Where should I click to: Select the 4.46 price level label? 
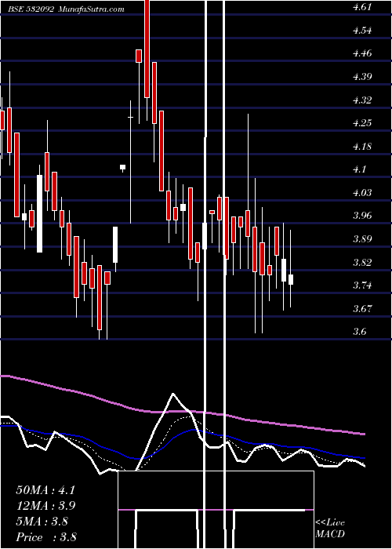tap(362, 53)
